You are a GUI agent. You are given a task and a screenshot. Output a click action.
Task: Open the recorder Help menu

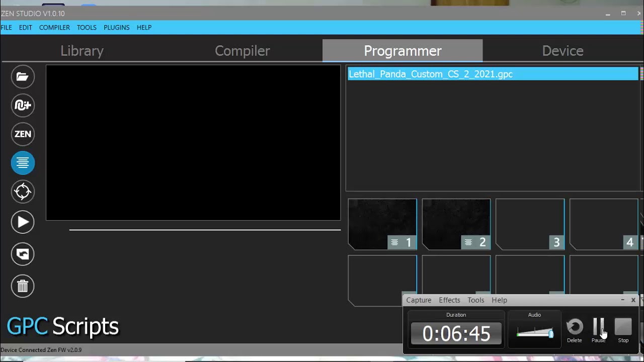coord(499,300)
